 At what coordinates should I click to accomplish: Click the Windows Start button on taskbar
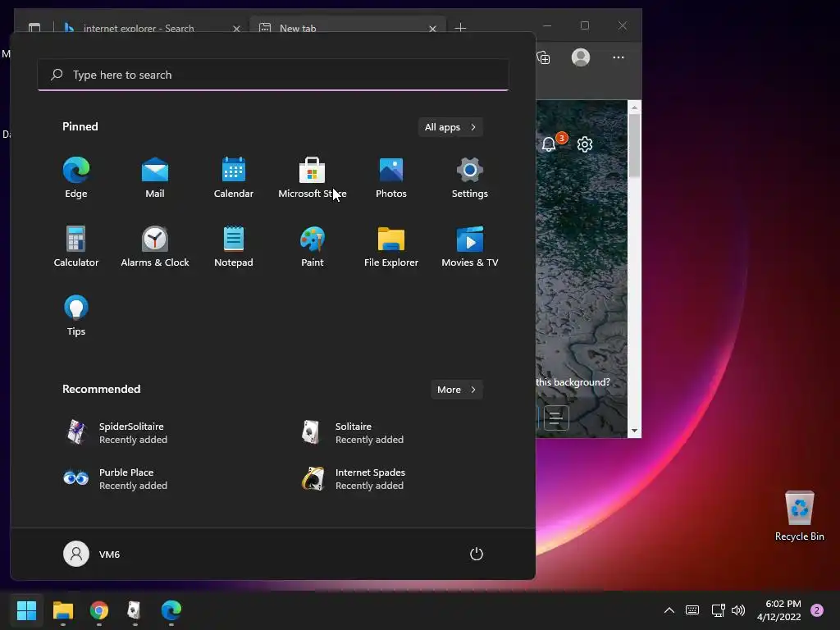(26, 609)
